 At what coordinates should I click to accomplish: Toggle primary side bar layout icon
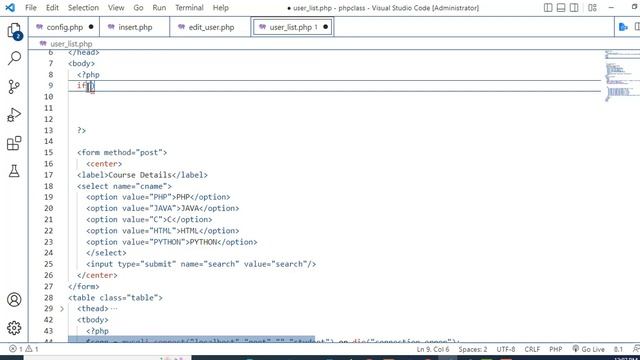pos(548,7)
